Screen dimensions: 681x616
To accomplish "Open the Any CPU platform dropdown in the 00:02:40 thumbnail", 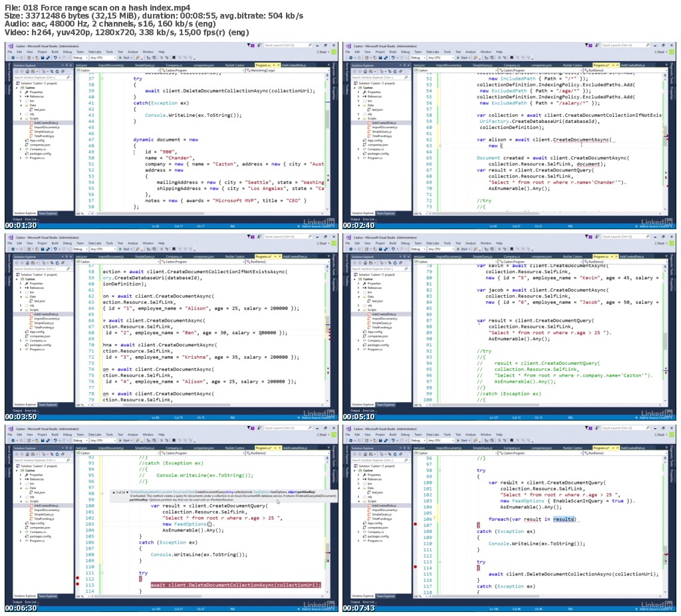I will [x=441, y=58].
